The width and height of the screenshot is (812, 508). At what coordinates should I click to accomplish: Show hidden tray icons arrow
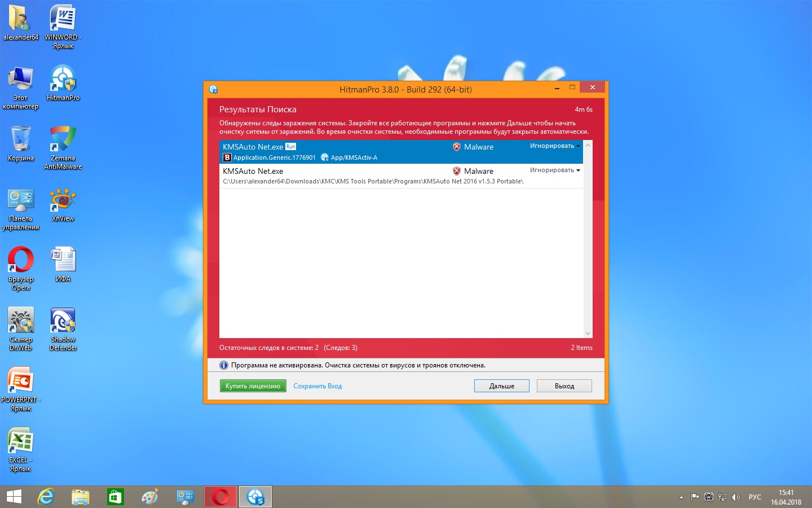click(681, 497)
